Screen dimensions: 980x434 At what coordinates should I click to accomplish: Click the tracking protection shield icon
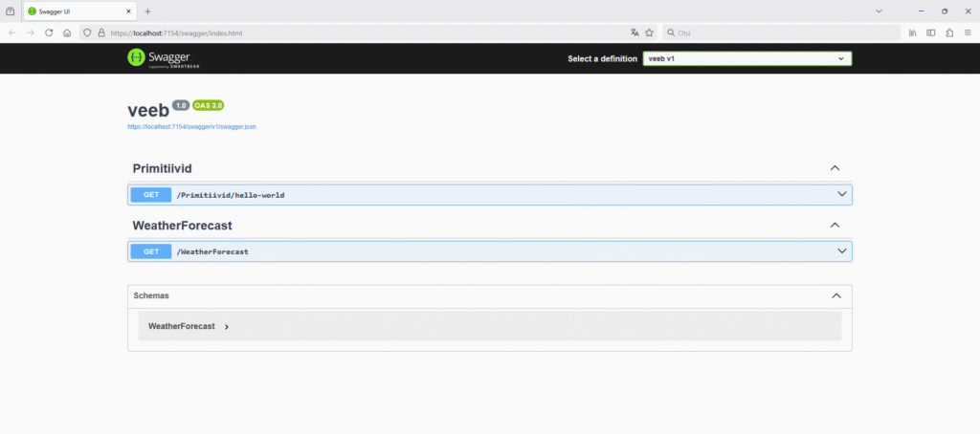[87, 33]
